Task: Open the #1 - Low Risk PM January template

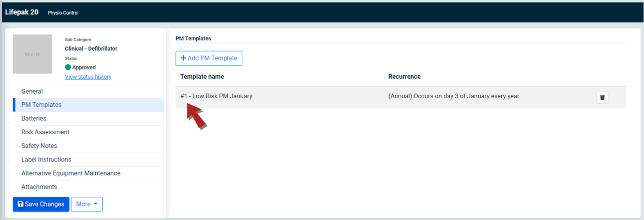Action: (216, 96)
